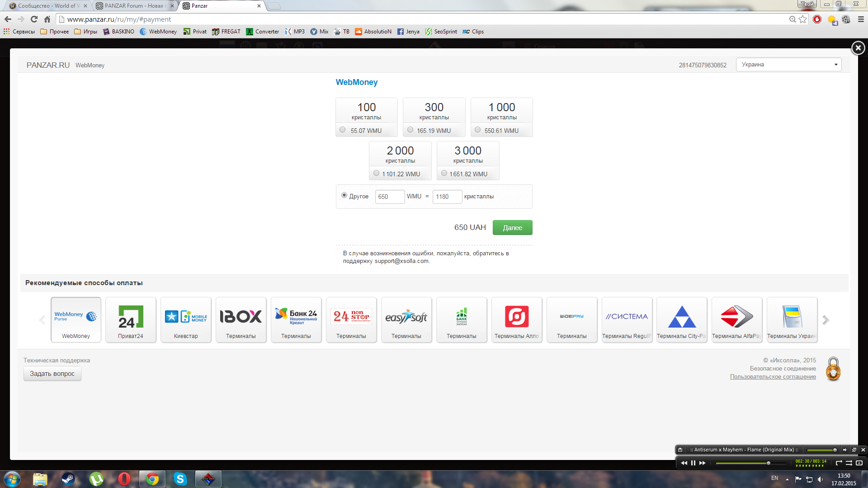Image resolution: width=868 pixels, height=488 pixels.
Task: Go to previous track in player
Action: coord(684,463)
